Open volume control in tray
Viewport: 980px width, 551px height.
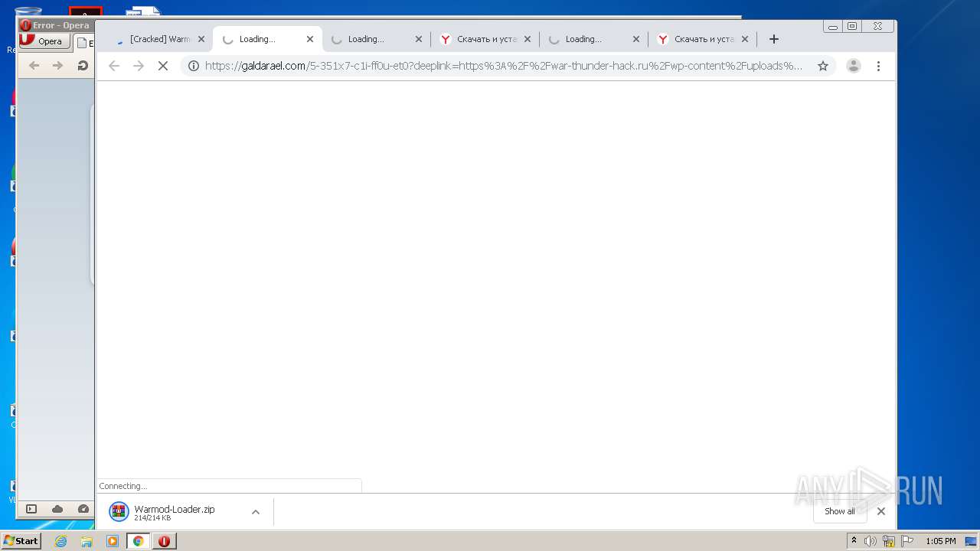(871, 541)
